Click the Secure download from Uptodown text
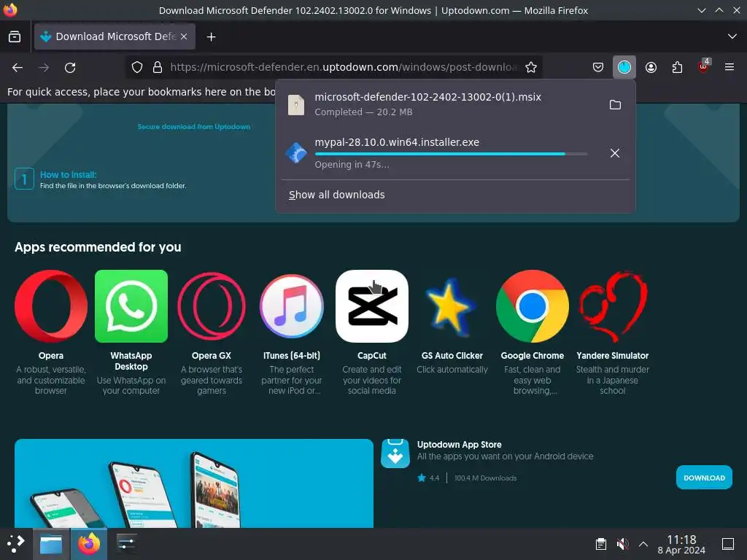747x560 pixels. pyautogui.click(x=194, y=127)
